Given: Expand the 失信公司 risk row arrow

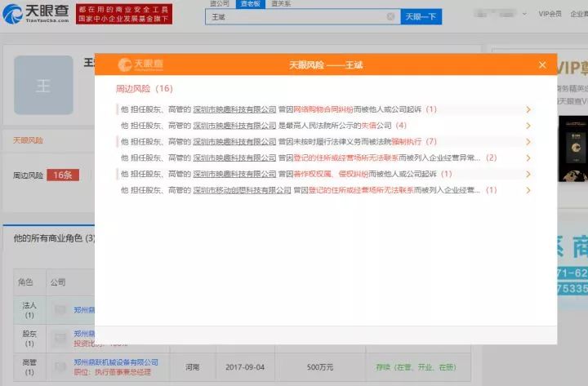Looking at the screenshot, I should (x=528, y=126).
